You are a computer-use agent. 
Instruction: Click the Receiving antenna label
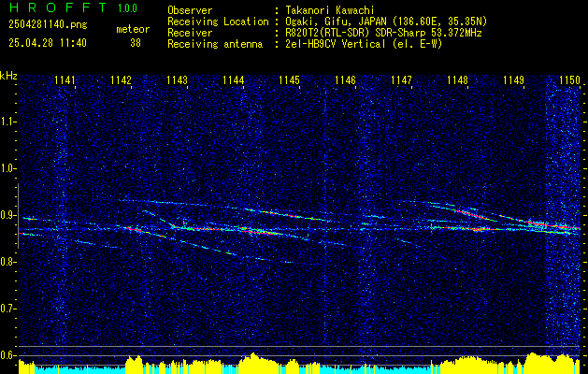point(215,44)
